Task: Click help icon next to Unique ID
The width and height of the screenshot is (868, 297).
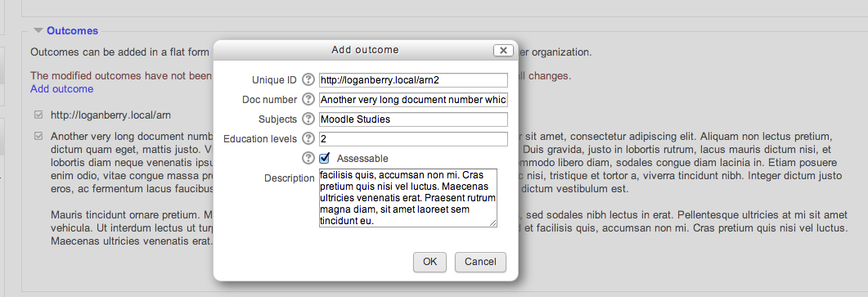Action: click(x=308, y=80)
